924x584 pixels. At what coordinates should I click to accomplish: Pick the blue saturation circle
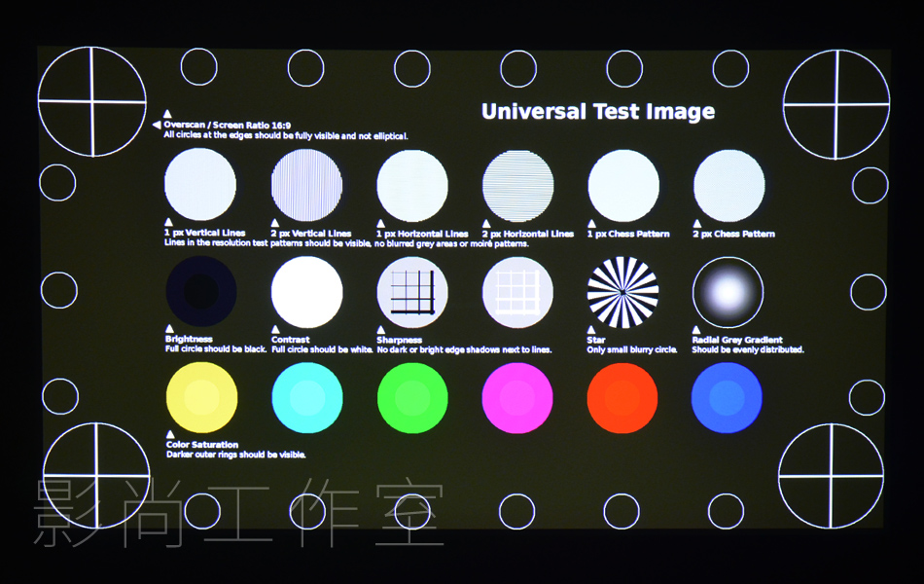coord(727,397)
